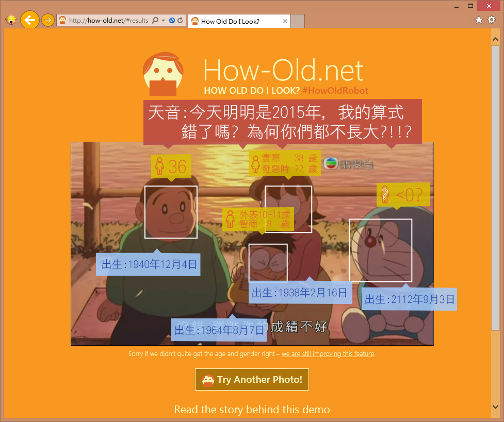504x422 pixels.
Task: Open 'Read the story behind this demo'
Action: 252,410
